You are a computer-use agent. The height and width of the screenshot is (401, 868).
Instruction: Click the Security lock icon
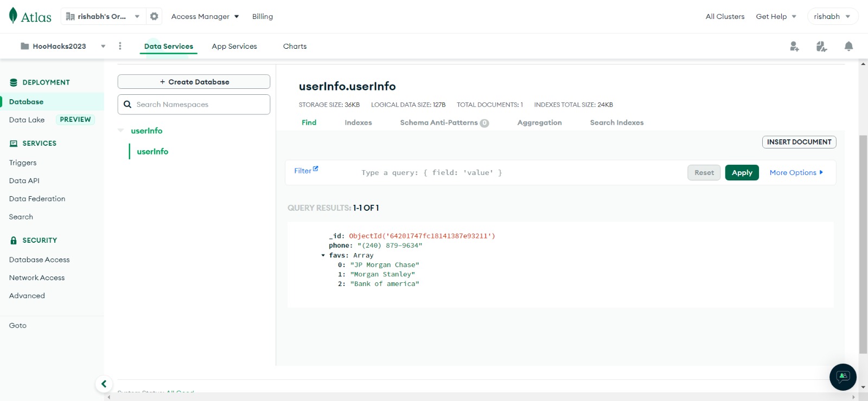coord(14,240)
